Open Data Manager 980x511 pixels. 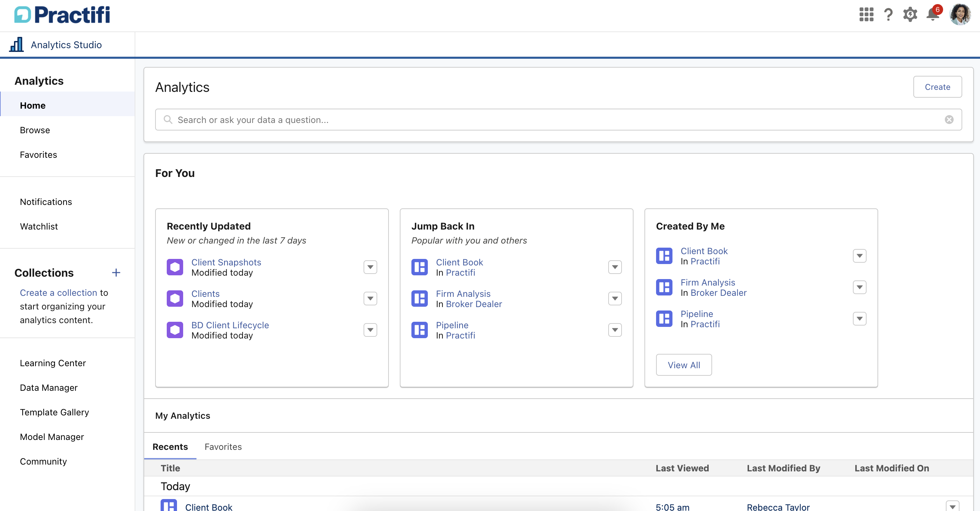[49, 388]
